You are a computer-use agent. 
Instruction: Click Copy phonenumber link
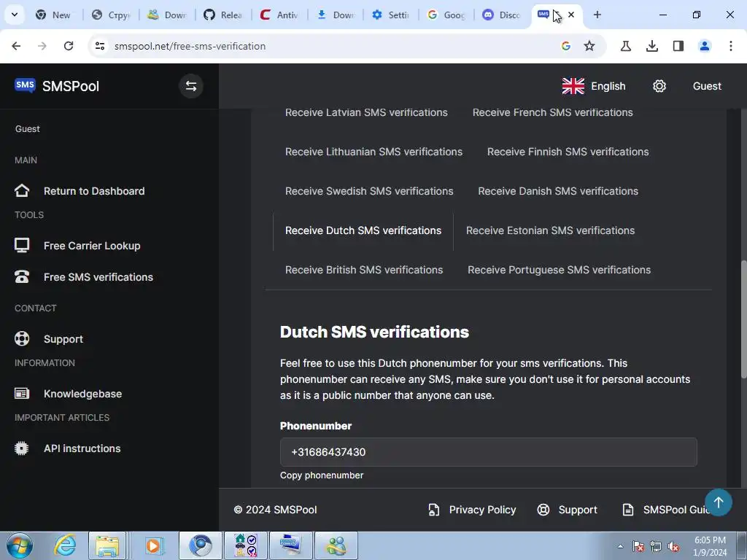click(x=322, y=475)
